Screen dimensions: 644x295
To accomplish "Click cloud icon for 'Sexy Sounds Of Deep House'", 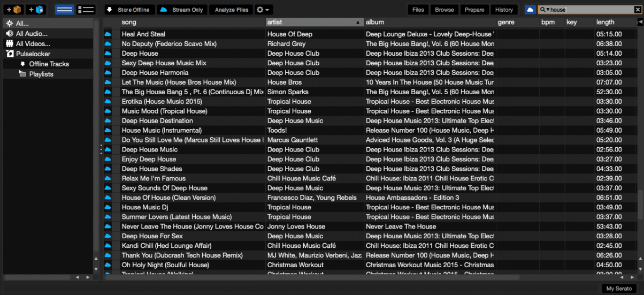I will [x=108, y=188].
